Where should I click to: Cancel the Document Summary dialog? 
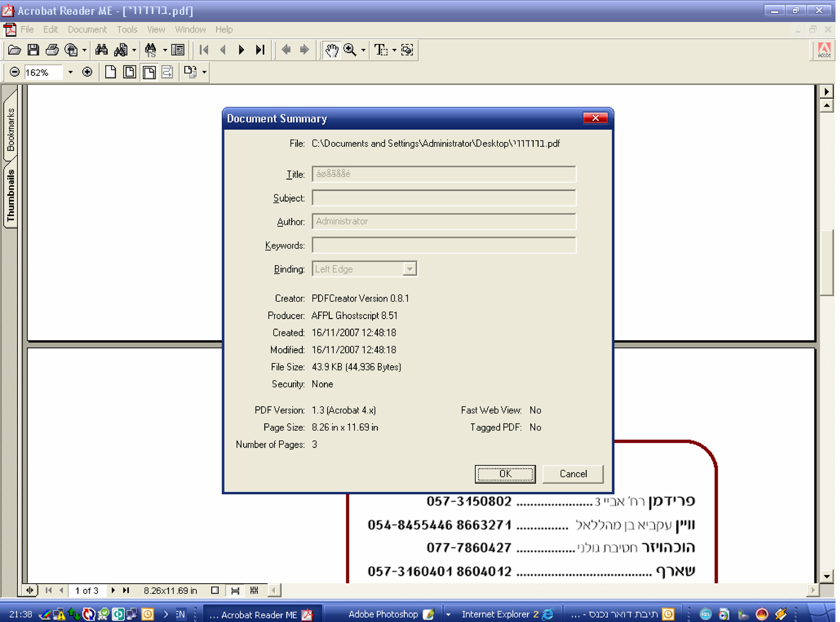pyautogui.click(x=573, y=474)
